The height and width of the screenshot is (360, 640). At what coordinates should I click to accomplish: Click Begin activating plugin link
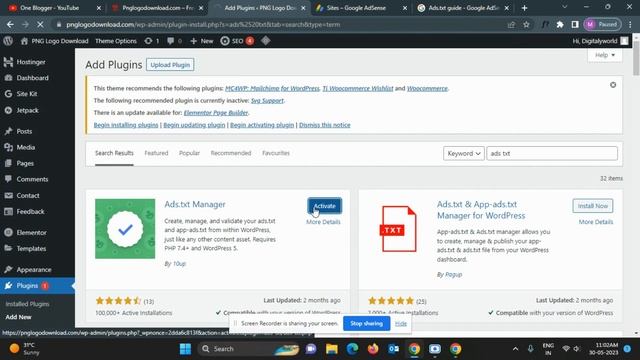pos(262,125)
